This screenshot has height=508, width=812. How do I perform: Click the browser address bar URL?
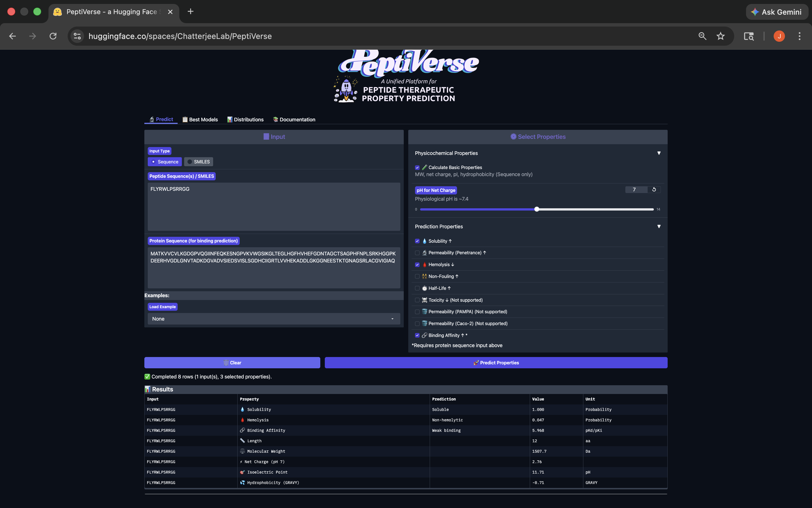pyautogui.click(x=180, y=36)
